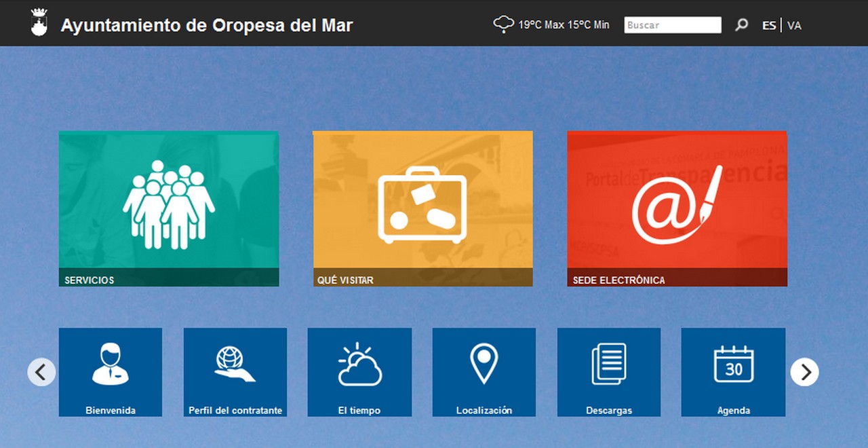The width and height of the screenshot is (868, 448).
Task: Show next tiles with right arrow
Action: [805, 372]
